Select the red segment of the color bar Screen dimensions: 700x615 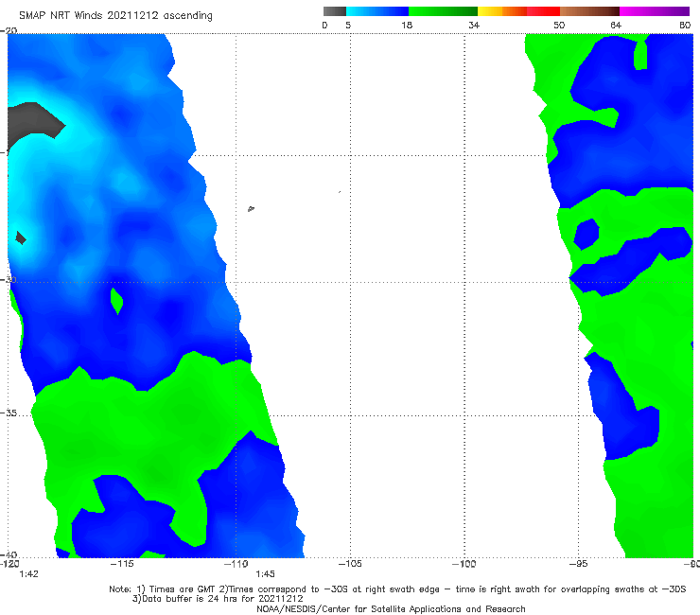(543, 11)
